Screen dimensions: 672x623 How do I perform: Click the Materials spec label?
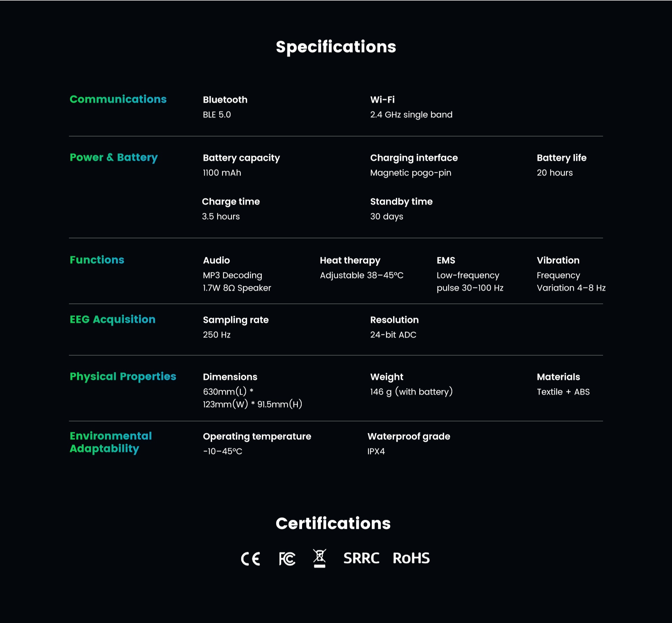click(x=558, y=377)
